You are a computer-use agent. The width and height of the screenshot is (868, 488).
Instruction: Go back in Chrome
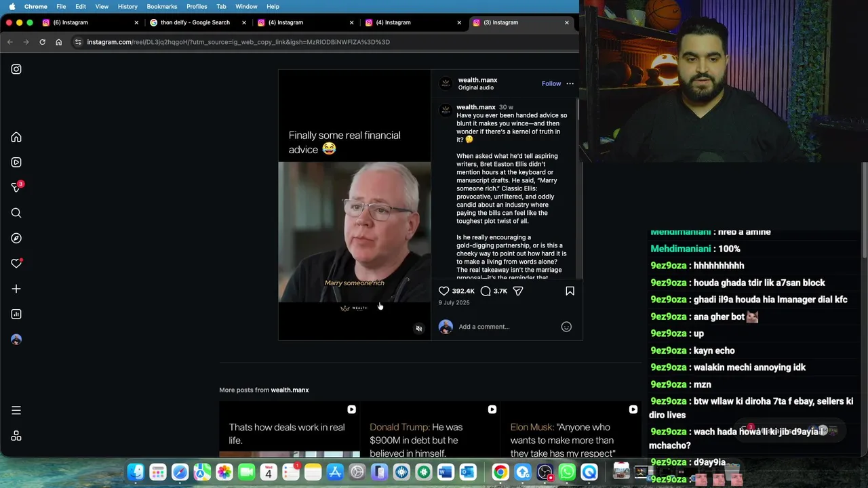pos(9,42)
